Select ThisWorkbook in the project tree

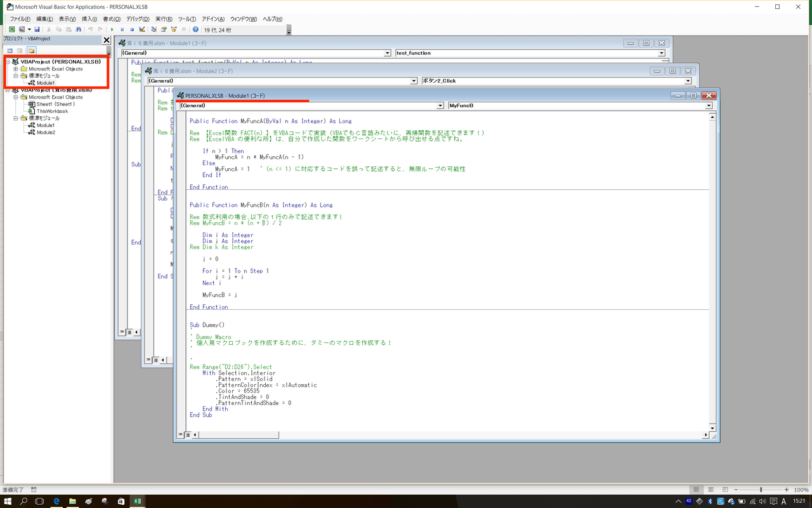51,111
